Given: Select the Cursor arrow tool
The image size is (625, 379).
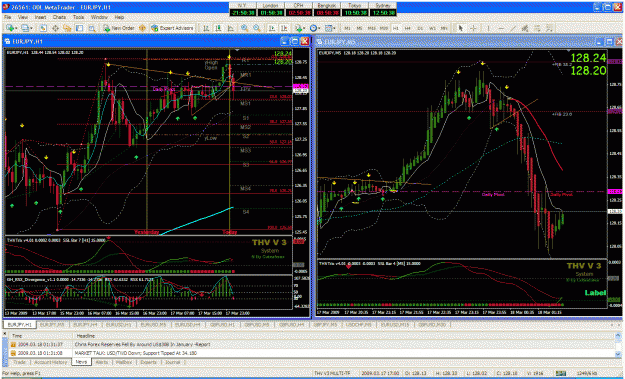Looking at the screenshot, I should [461, 28].
